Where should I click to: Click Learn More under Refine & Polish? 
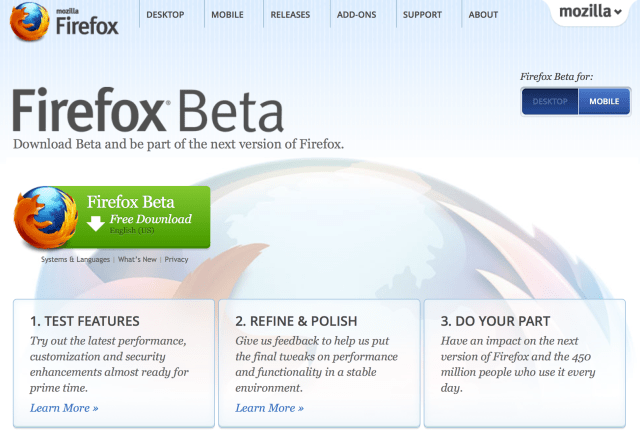269,408
